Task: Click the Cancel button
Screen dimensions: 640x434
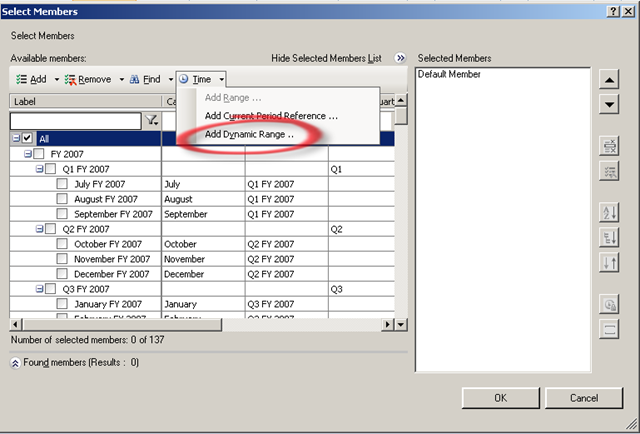Action: pos(584,398)
